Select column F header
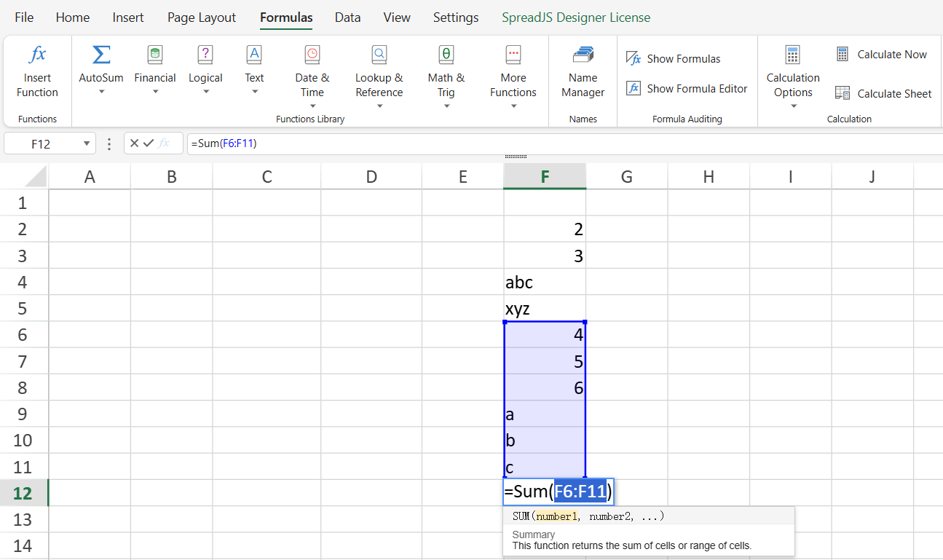Viewport: 943px width, 560px height. [x=545, y=176]
